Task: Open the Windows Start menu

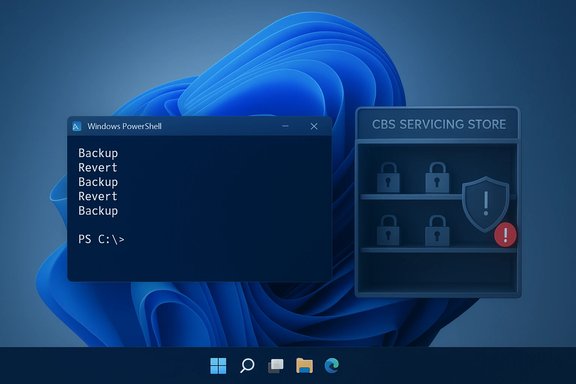Action: tap(218, 366)
